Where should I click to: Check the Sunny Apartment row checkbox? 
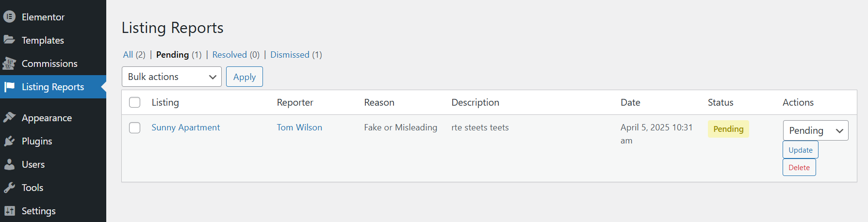click(x=135, y=127)
